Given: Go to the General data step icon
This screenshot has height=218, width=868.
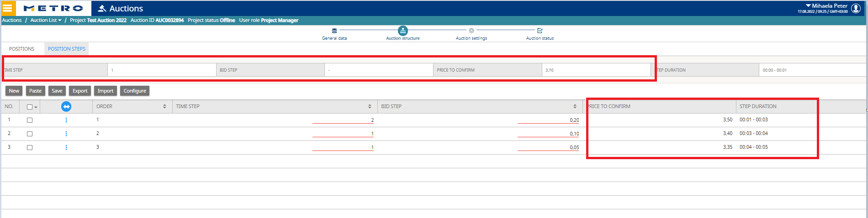Looking at the screenshot, I should 334,31.
